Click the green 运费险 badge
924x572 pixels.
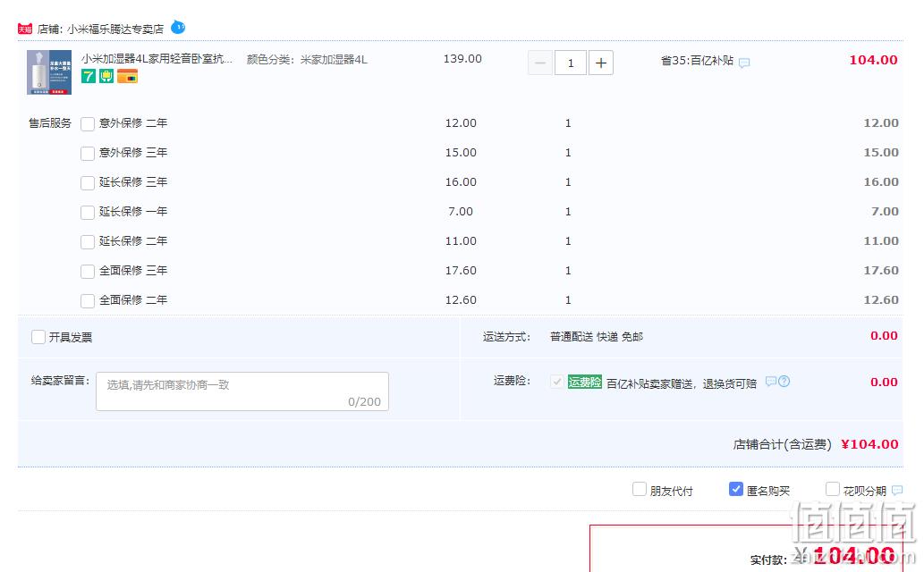pos(585,382)
